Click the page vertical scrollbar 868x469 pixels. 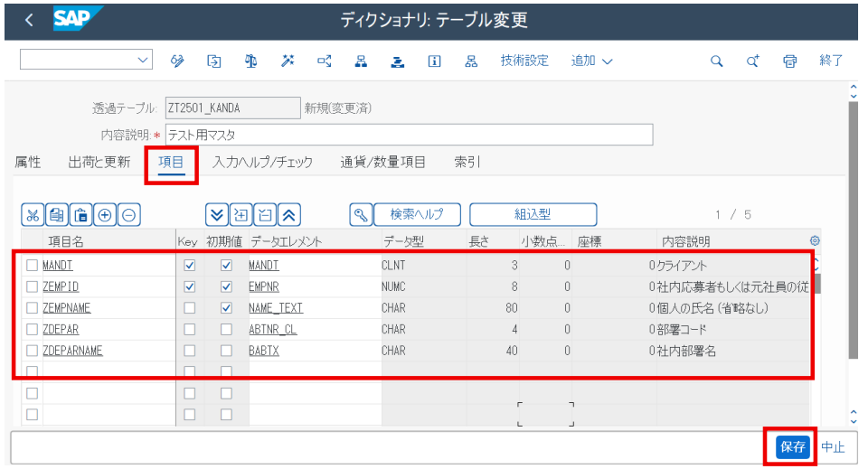point(853,230)
